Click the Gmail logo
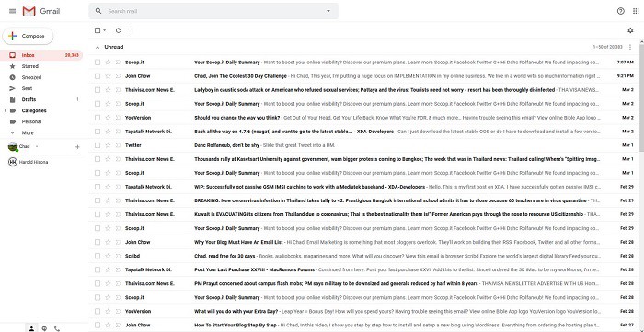644x332 pixels. [41, 11]
